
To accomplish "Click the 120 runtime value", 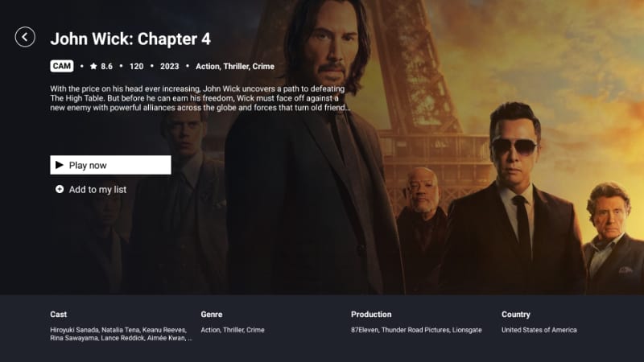I will [136, 67].
